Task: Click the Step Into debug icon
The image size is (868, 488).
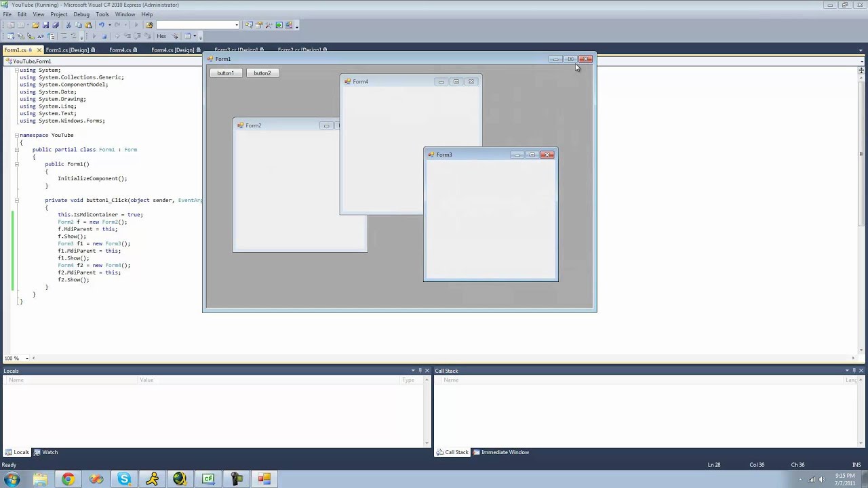Action: tap(127, 36)
